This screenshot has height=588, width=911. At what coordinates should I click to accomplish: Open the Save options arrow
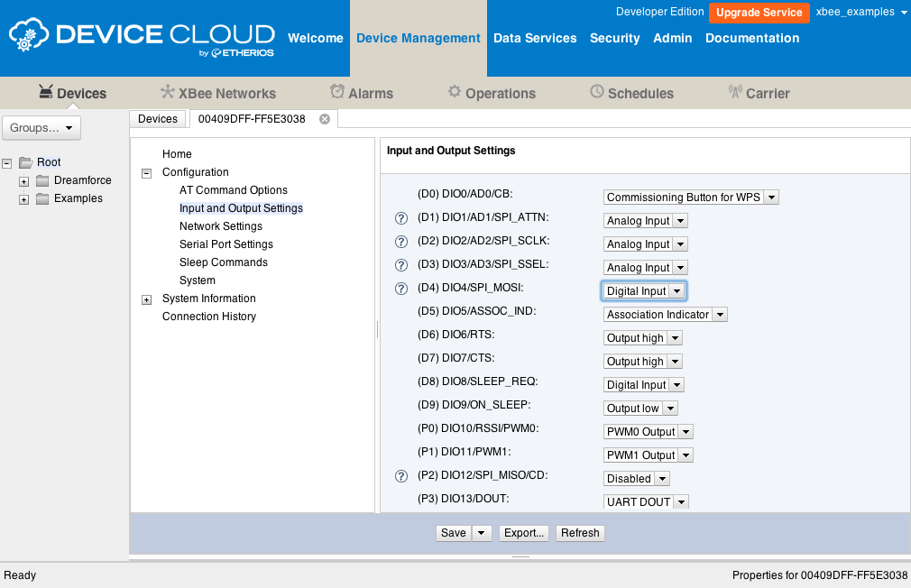(482, 533)
